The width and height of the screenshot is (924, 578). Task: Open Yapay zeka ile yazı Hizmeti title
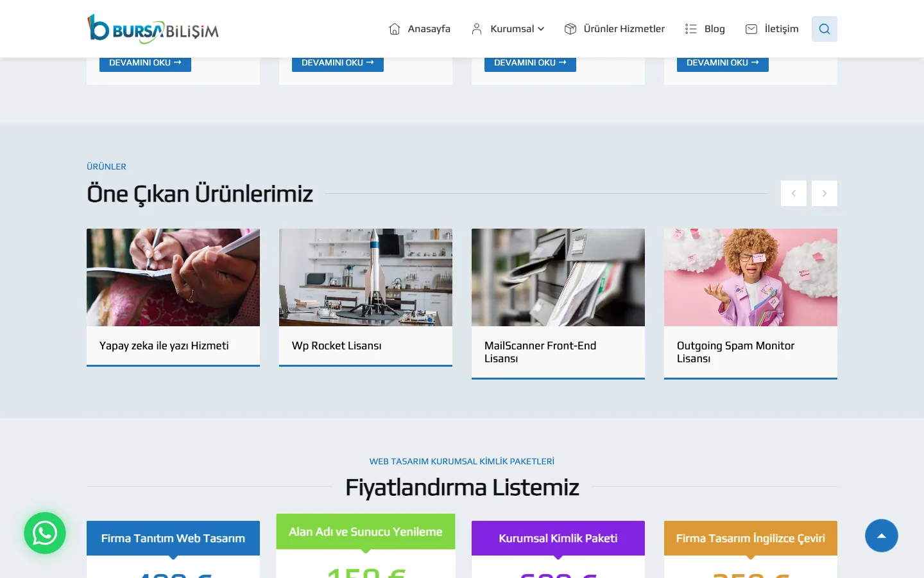point(164,346)
